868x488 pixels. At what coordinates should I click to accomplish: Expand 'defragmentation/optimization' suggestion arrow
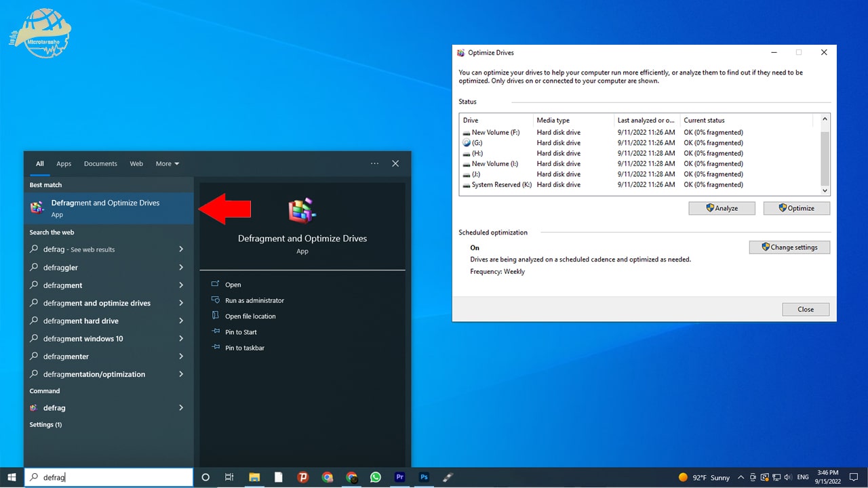point(181,373)
